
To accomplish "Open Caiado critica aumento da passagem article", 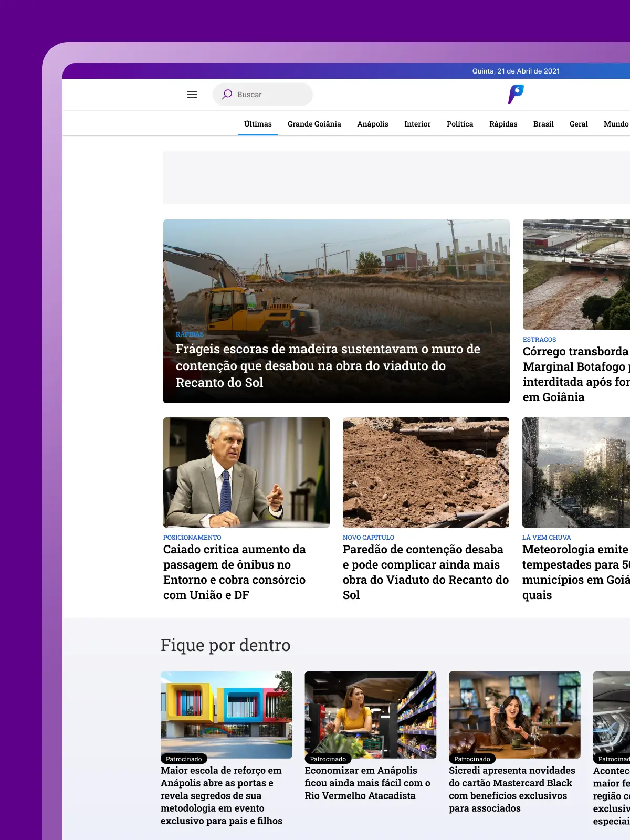I will (235, 572).
